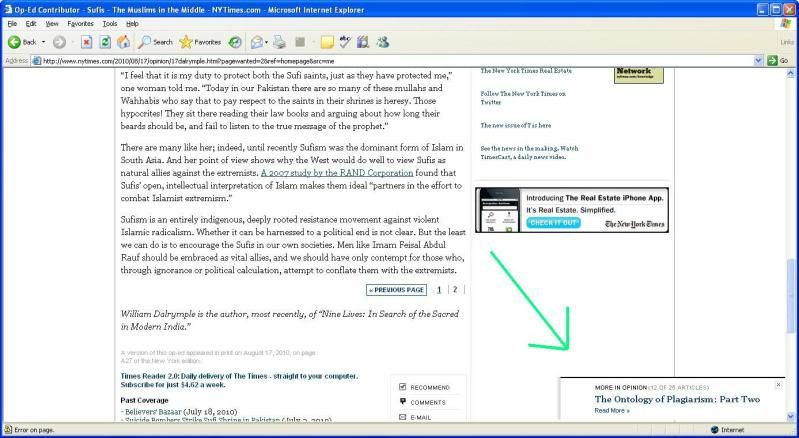Open Comments via the speech bubble icon
799x438 pixels.
(403, 402)
